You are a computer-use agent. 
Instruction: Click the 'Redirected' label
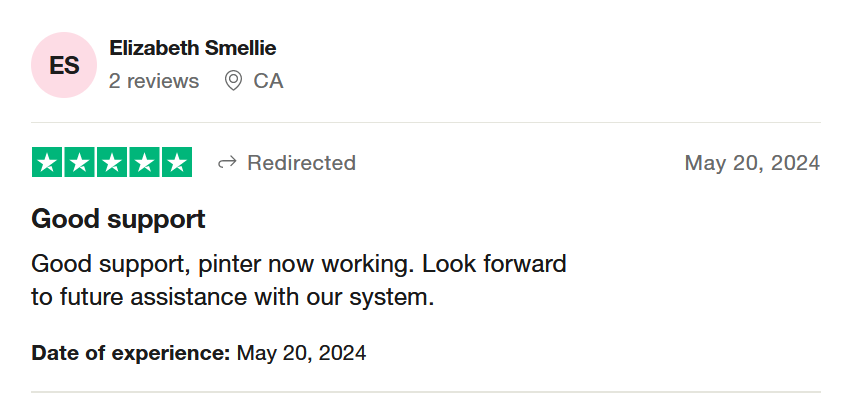click(x=301, y=163)
